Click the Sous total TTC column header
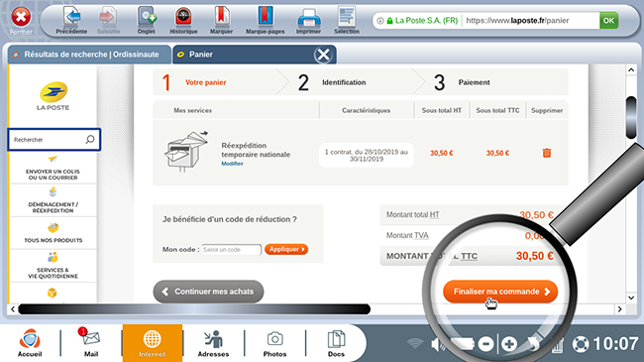 coord(497,111)
